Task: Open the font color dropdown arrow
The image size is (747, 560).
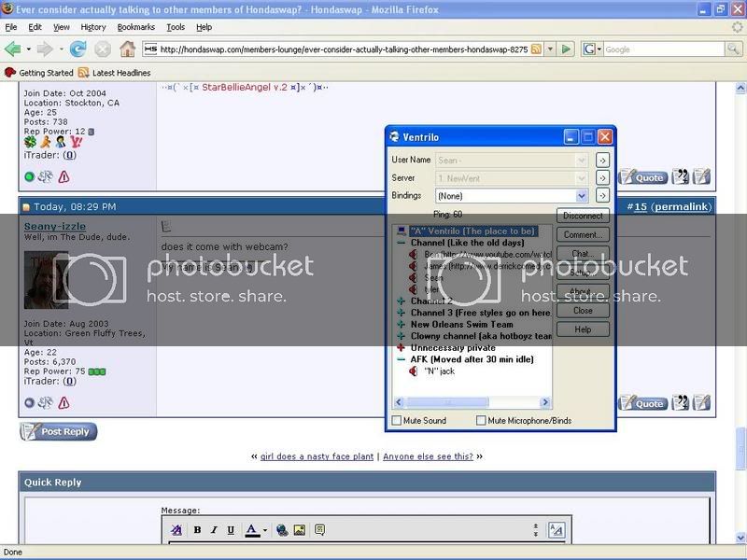Action: (265, 530)
